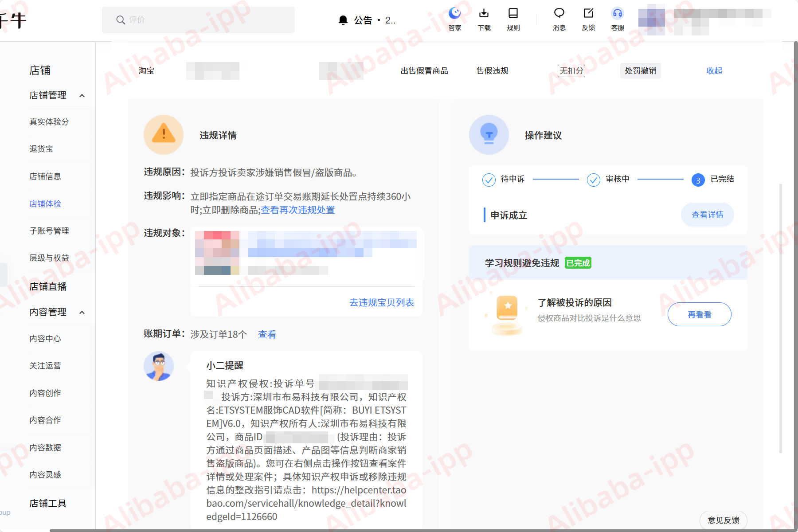Focus the 评价 search field
798x532 pixels.
tap(198, 20)
